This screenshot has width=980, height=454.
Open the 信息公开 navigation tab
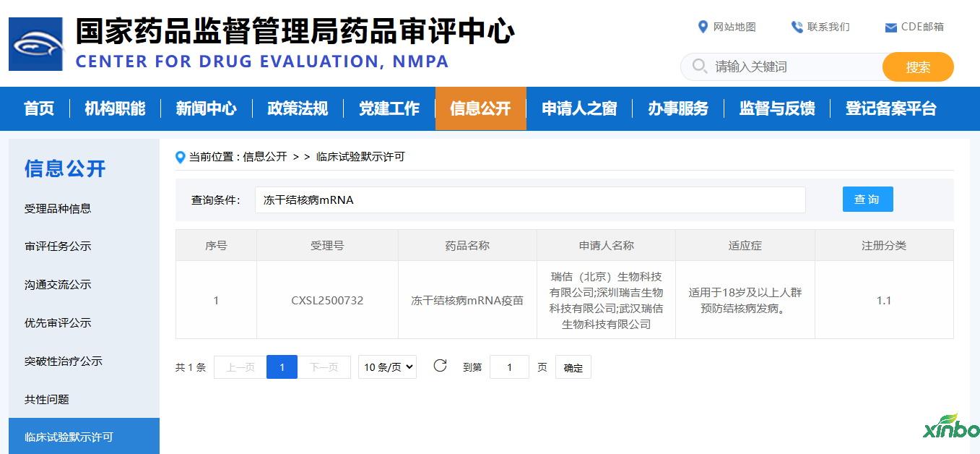point(480,108)
